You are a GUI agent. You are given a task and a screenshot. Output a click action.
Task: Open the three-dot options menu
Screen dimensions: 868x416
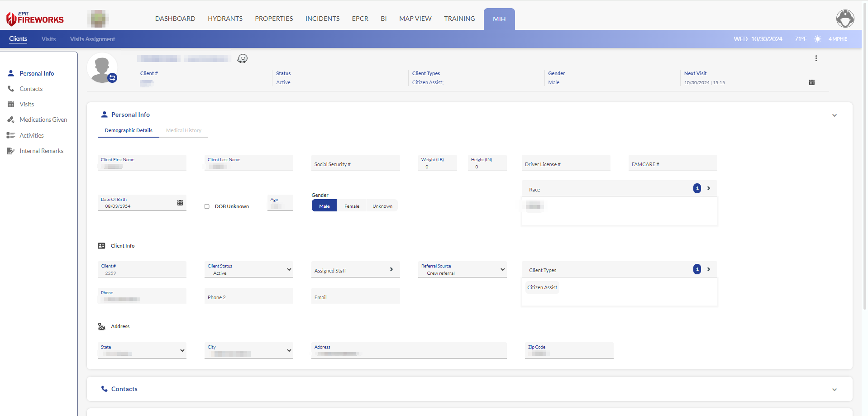(x=816, y=58)
